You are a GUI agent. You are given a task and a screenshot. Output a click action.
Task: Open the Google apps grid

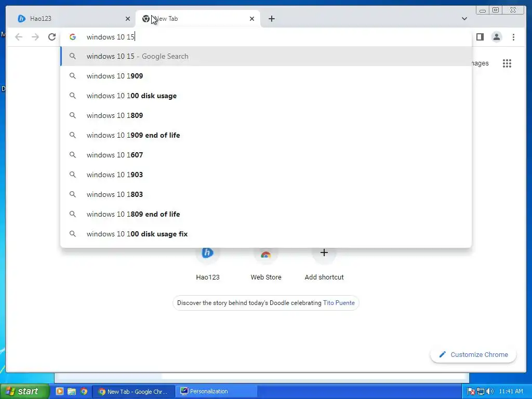tap(507, 63)
